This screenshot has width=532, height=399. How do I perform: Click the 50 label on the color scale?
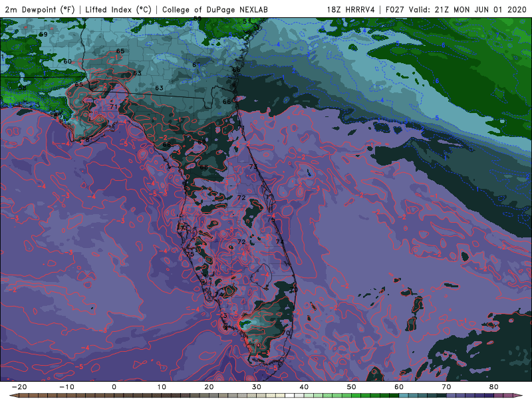[x=352, y=387]
